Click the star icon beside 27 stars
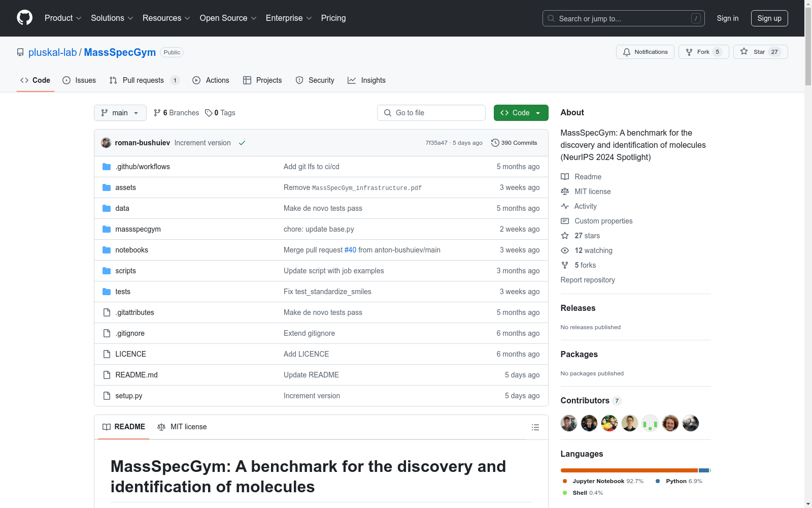The width and height of the screenshot is (812, 508). click(x=565, y=236)
